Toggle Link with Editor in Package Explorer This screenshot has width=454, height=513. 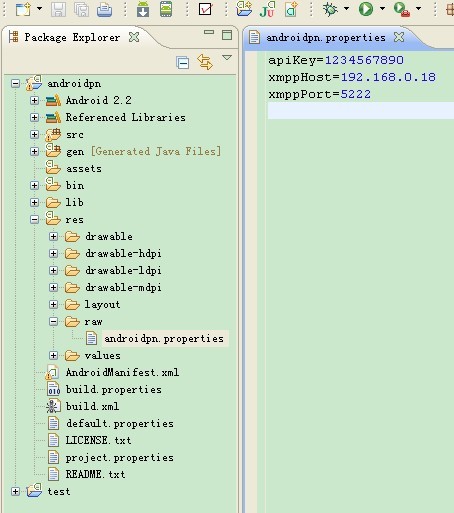tap(205, 62)
